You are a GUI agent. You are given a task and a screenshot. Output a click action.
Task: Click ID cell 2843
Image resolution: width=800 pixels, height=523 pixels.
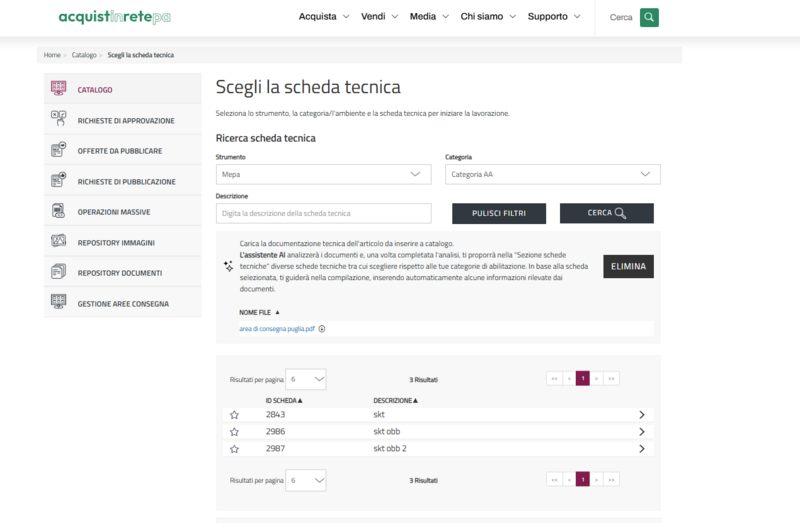(x=275, y=415)
